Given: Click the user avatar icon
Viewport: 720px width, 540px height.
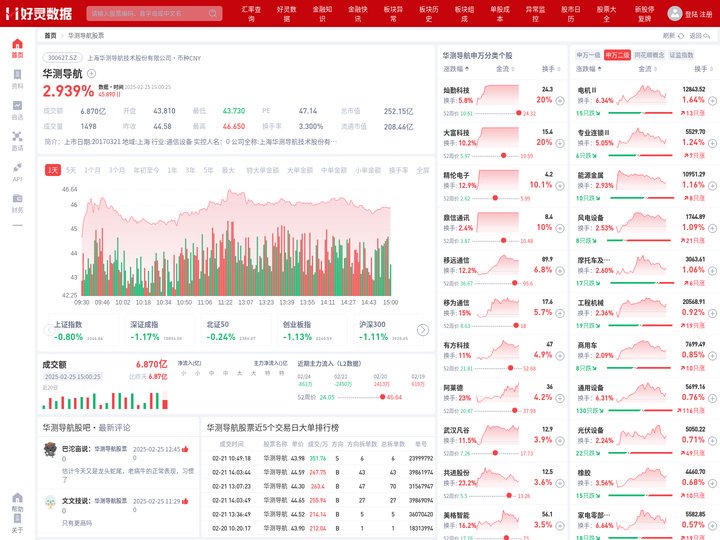Looking at the screenshot, I should 675,13.
